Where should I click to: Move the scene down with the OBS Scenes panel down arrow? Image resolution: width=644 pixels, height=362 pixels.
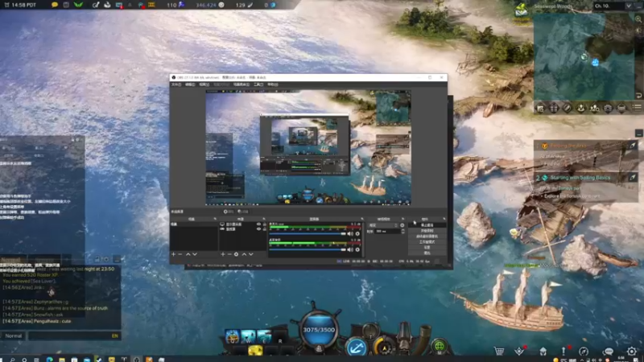[195, 254]
